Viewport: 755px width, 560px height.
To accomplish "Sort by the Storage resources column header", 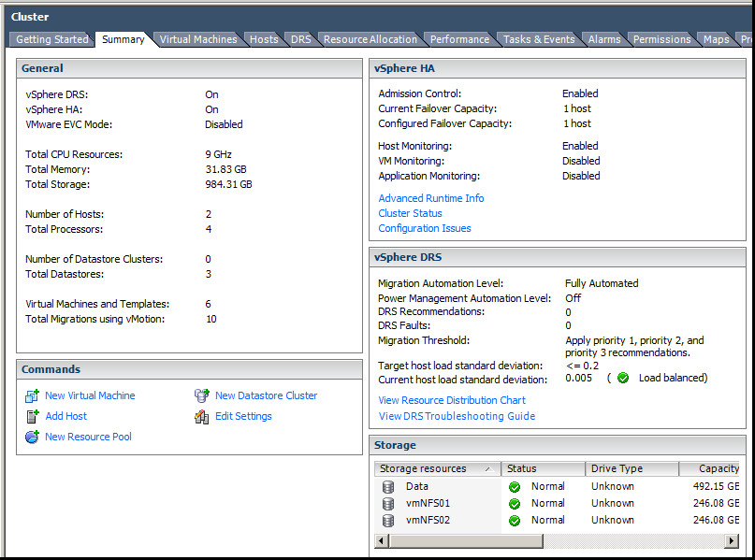I will click(x=437, y=468).
